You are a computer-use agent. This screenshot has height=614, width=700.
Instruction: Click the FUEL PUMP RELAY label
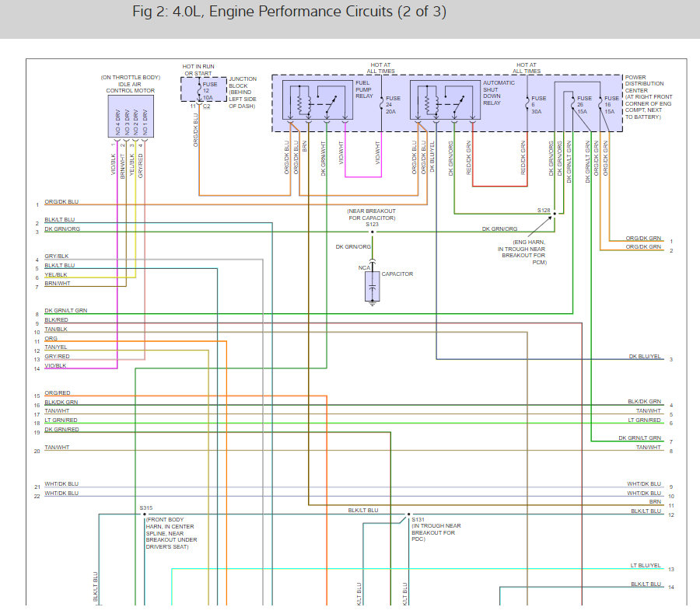pyautogui.click(x=364, y=89)
